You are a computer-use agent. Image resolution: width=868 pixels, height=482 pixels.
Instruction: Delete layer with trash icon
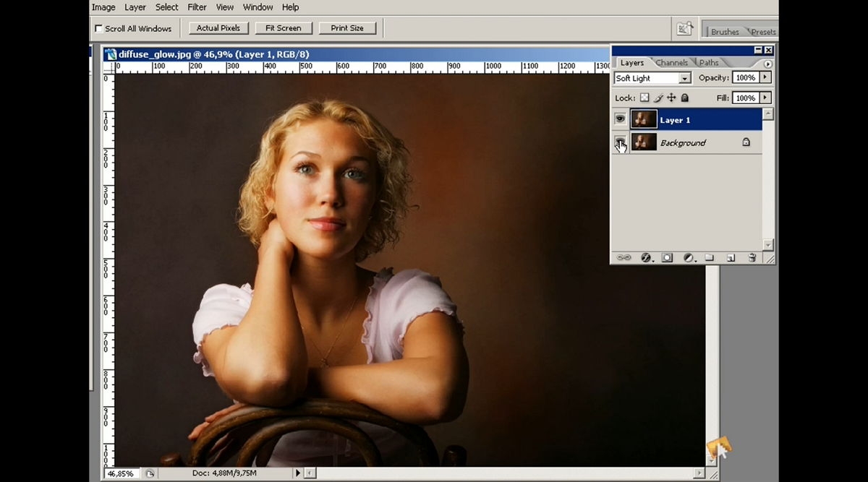pos(752,257)
